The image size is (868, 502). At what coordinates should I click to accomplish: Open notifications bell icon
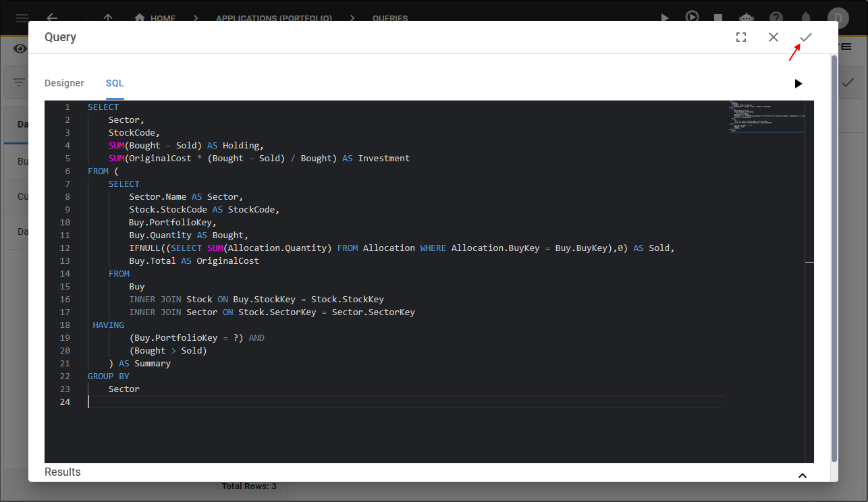point(806,18)
